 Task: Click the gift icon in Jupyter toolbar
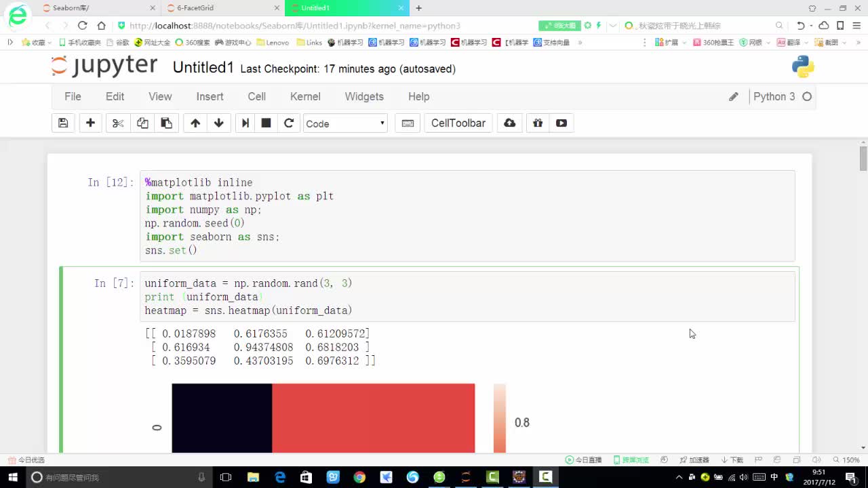538,123
